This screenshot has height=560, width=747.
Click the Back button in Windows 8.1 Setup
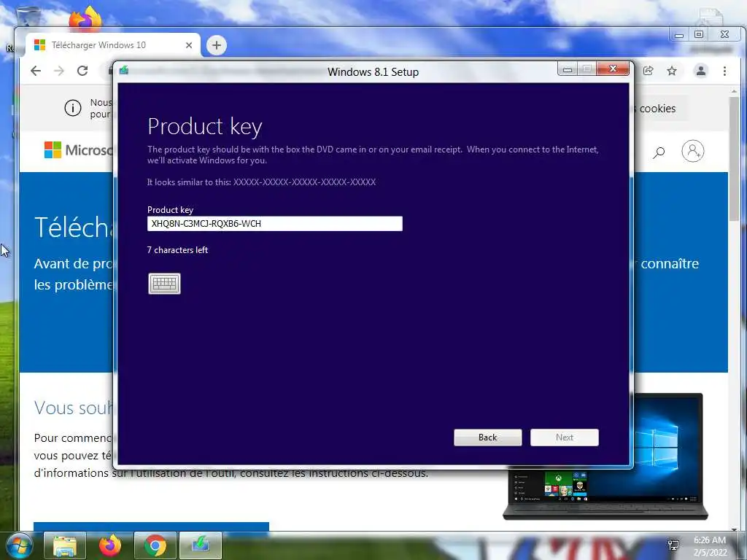[x=488, y=437]
